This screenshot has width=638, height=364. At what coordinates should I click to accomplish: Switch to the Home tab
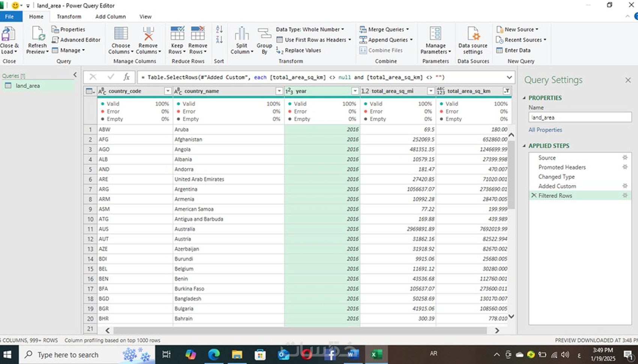tap(36, 17)
